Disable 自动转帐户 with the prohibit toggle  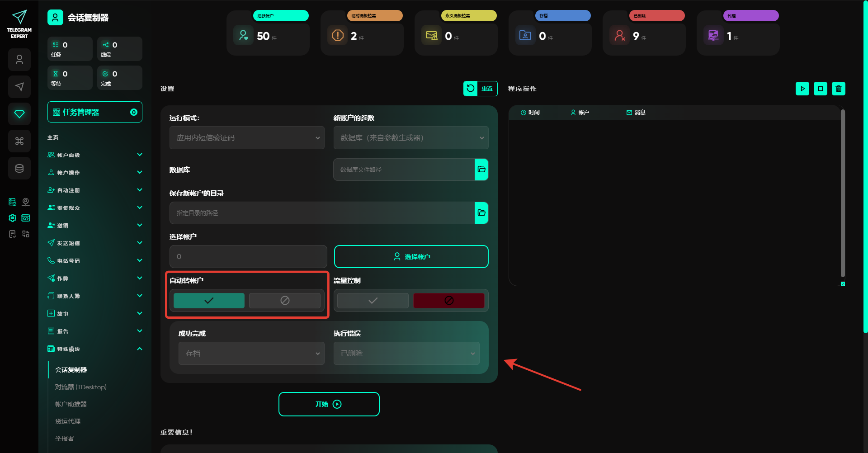click(x=285, y=301)
